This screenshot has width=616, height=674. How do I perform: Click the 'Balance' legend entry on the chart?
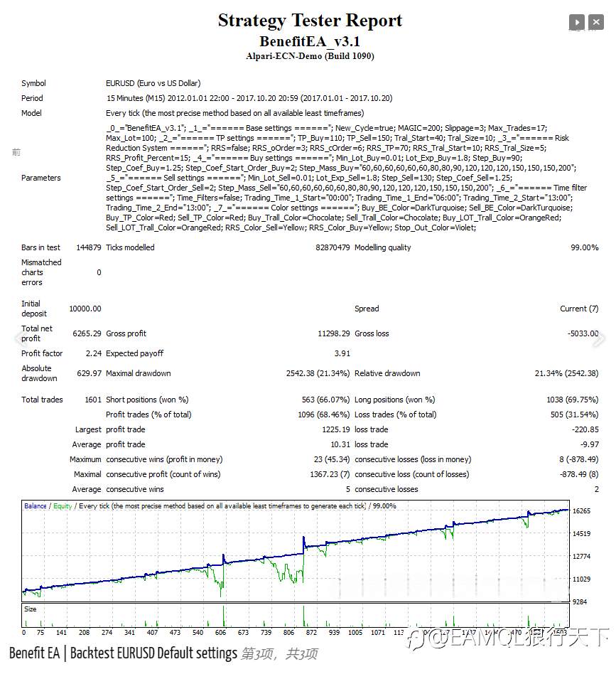[36, 506]
